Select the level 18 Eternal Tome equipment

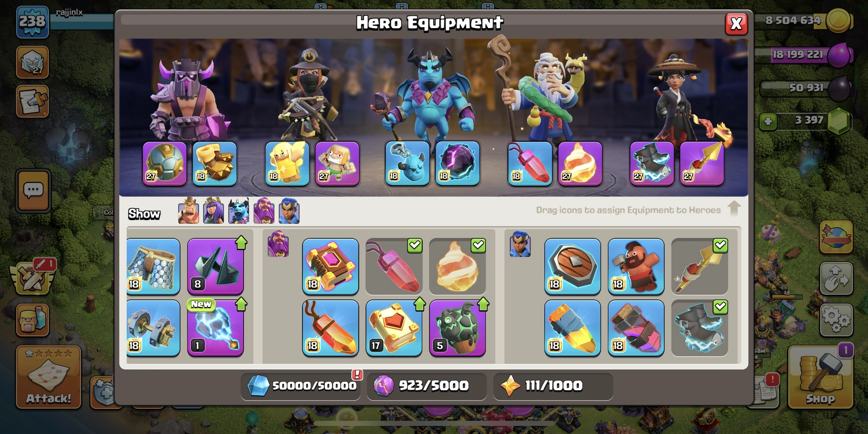point(330,266)
